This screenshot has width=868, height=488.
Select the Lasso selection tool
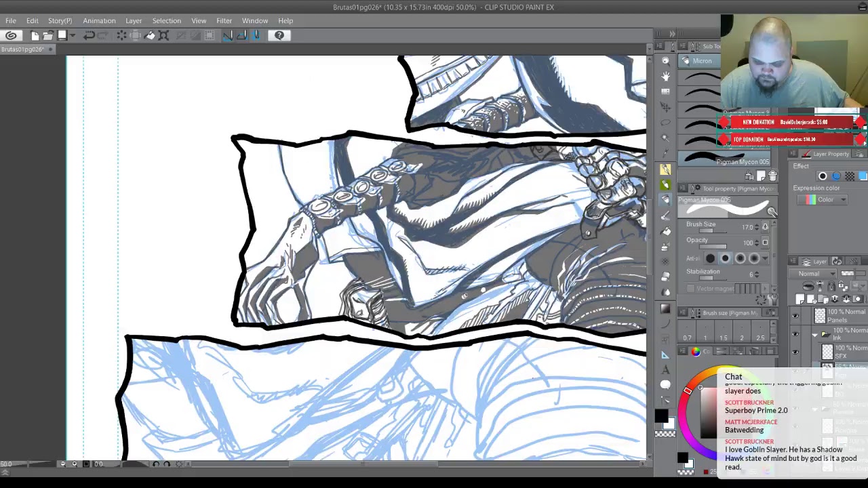point(665,122)
